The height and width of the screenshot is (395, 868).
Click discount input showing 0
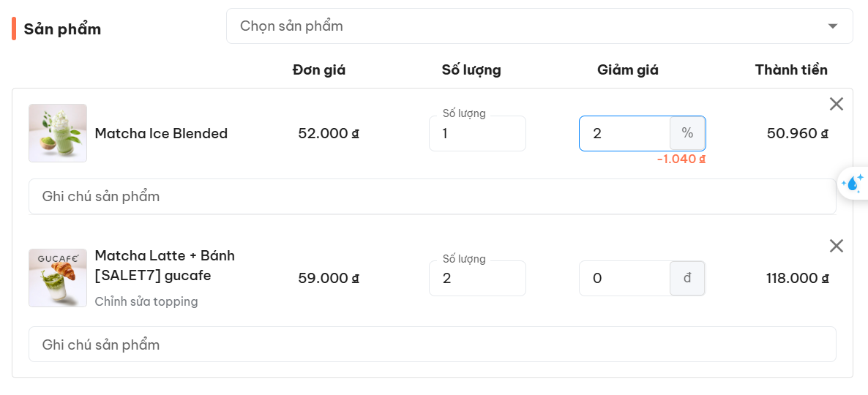tap(624, 278)
